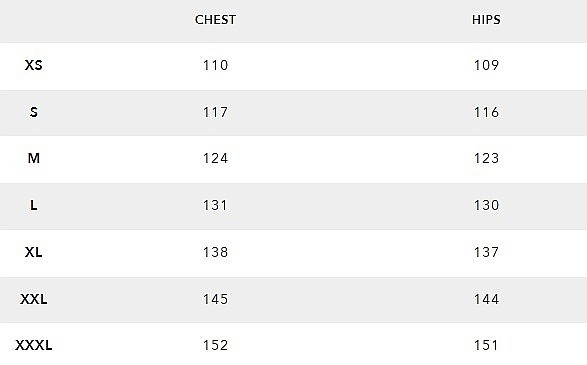Click hips value 144 for XXL
This screenshot has height=365, width=587.
click(486, 299)
